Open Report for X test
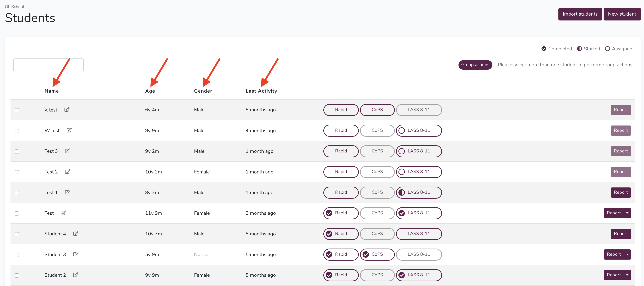The width and height of the screenshot is (644, 286). [621, 110]
